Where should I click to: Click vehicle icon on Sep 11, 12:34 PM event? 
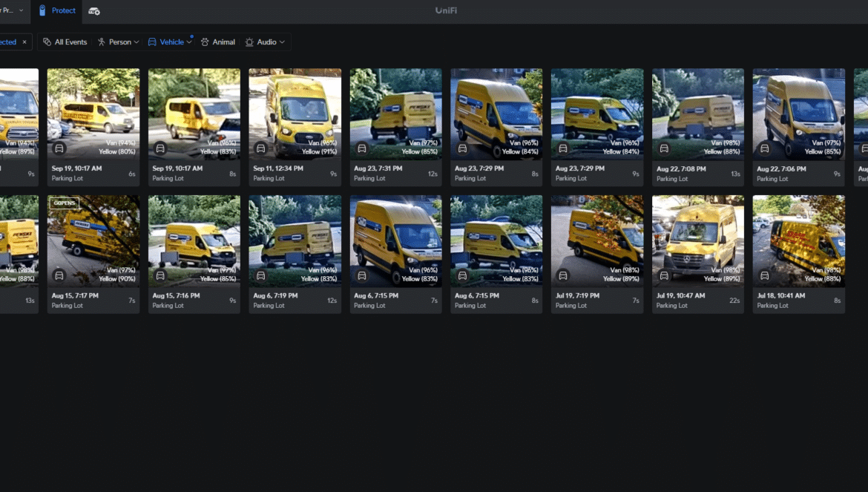click(x=260, y=148)
